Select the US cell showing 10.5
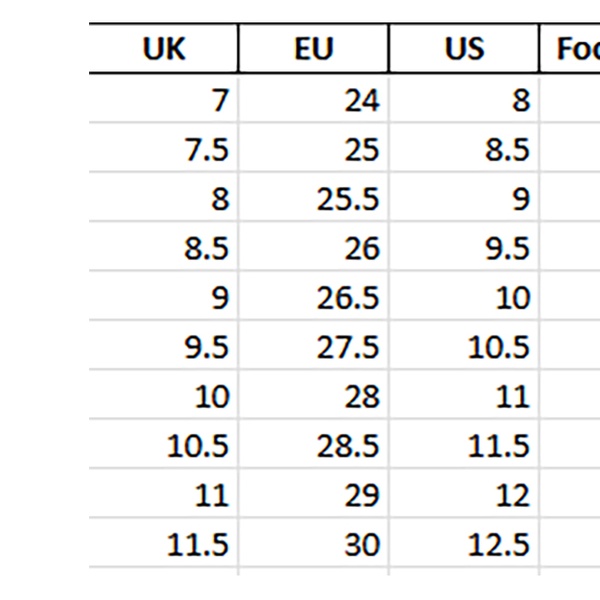 pos(464,347)
